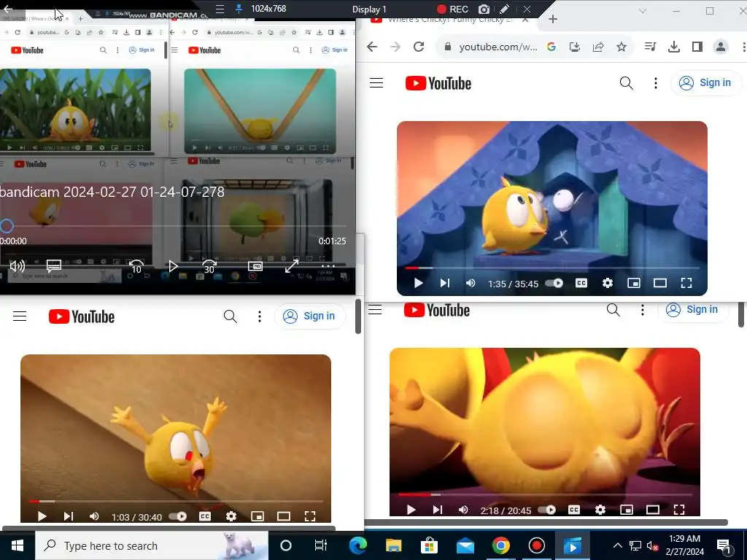Open the media player volume control

pyautogui.click(x=18, y=266)
